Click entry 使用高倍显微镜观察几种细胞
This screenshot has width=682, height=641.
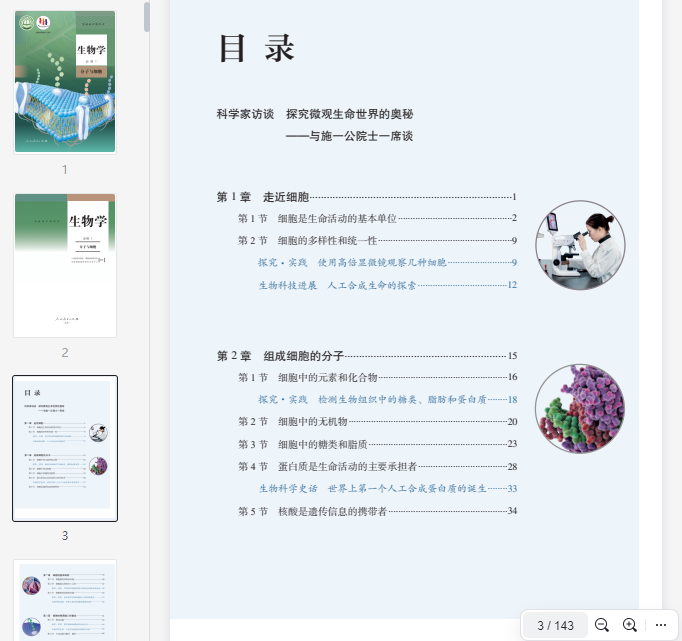388,263
